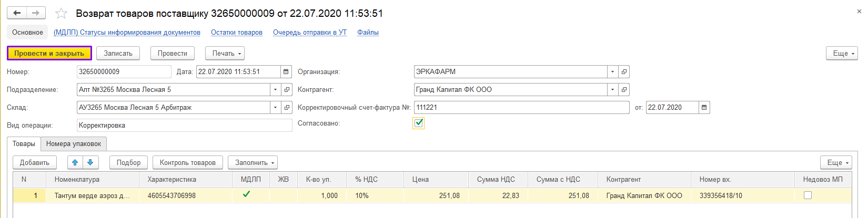868x218 pixels.
Task: Open Остатки товаров section
Action: point(237,33)
